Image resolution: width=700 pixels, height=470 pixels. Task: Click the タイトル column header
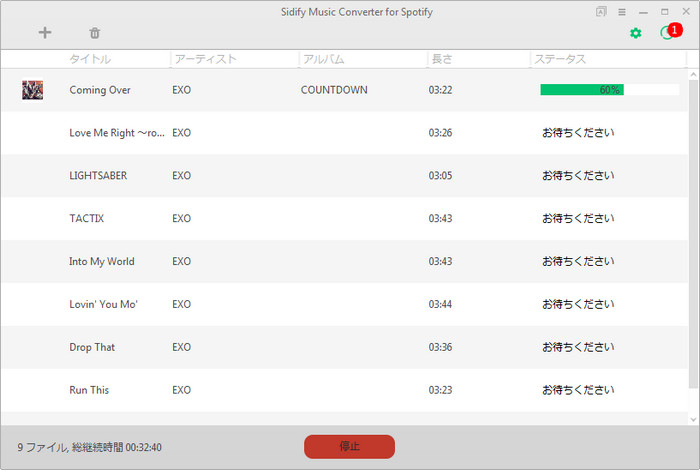[90, 59]
